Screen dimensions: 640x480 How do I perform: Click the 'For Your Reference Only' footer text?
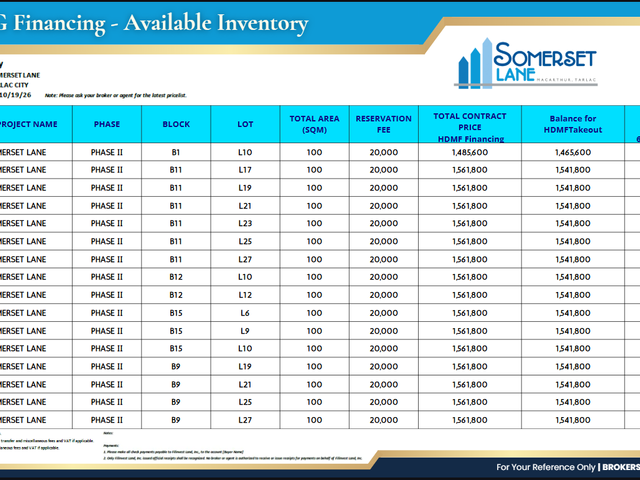click(546, 467)
